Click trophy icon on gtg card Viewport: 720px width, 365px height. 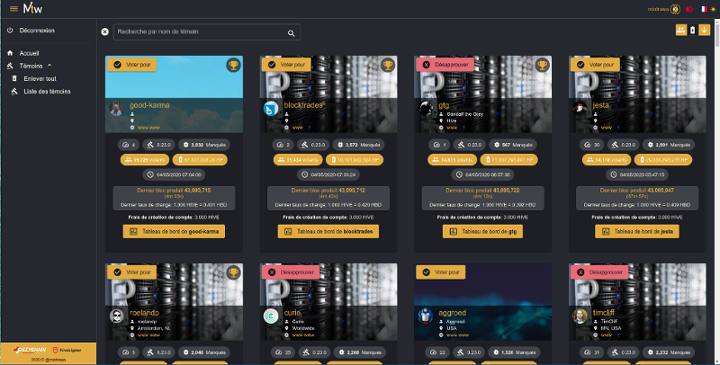[542, 65]
